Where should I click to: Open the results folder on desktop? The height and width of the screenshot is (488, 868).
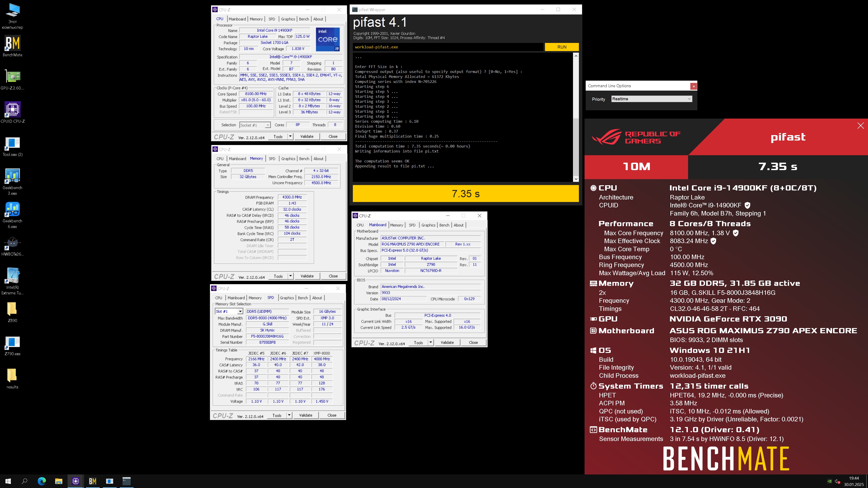pos(12,379)
